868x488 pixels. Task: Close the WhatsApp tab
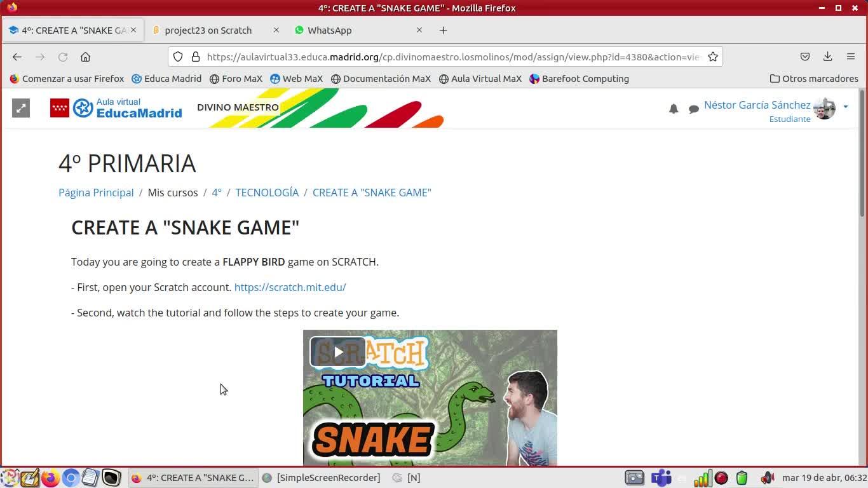coord(419,30)
